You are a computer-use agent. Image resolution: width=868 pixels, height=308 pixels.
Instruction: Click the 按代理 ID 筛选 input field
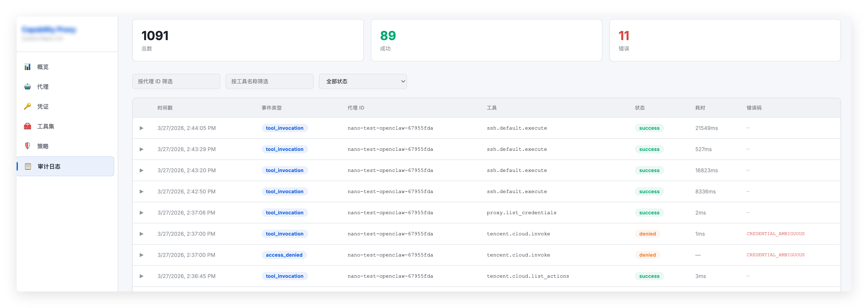tap(176, 81)
